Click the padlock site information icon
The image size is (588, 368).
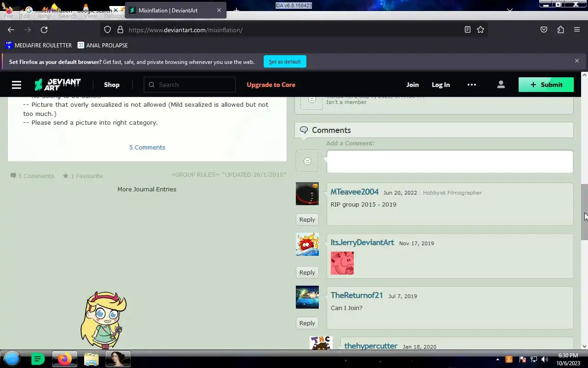point(120,29)
